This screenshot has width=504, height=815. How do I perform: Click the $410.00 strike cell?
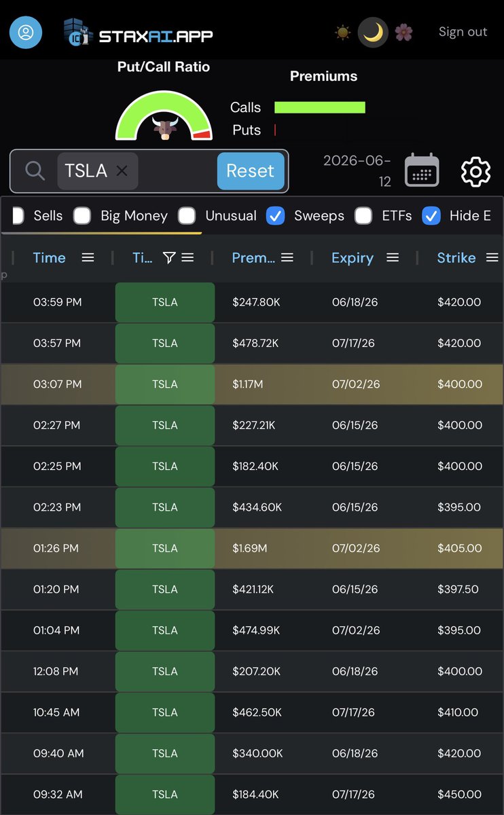(x=458, y=712)
